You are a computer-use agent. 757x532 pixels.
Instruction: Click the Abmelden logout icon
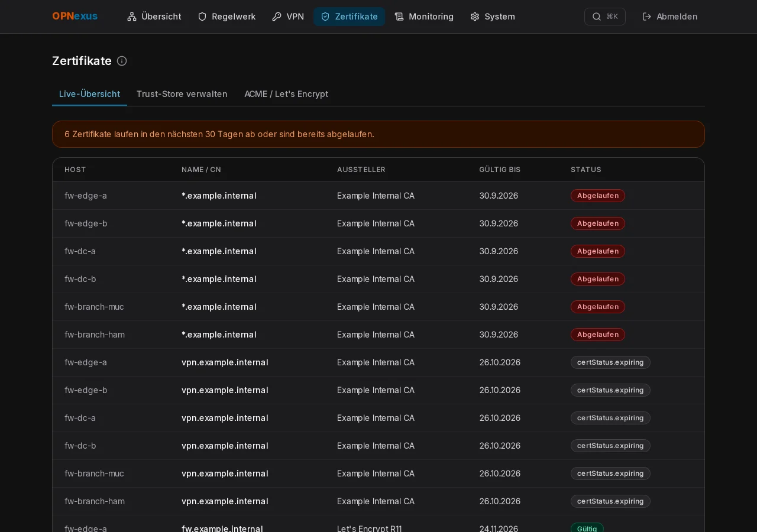[x=647, y=17]
